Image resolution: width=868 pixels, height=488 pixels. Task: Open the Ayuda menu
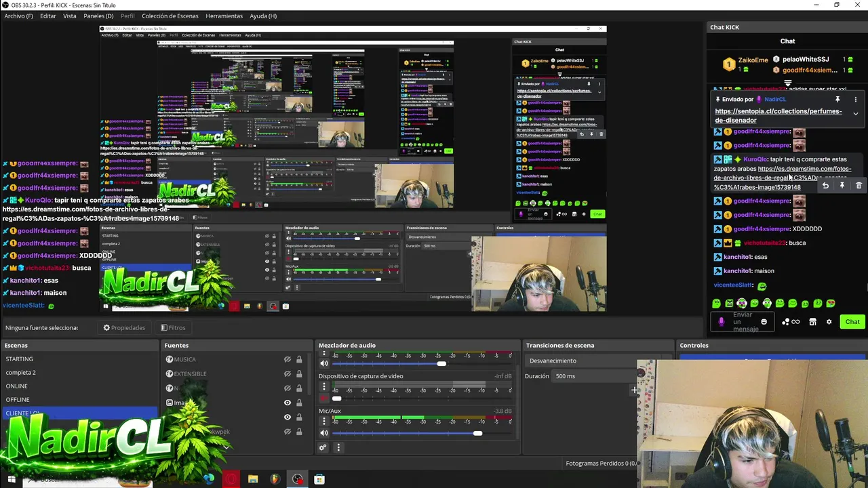click(263, 16)
